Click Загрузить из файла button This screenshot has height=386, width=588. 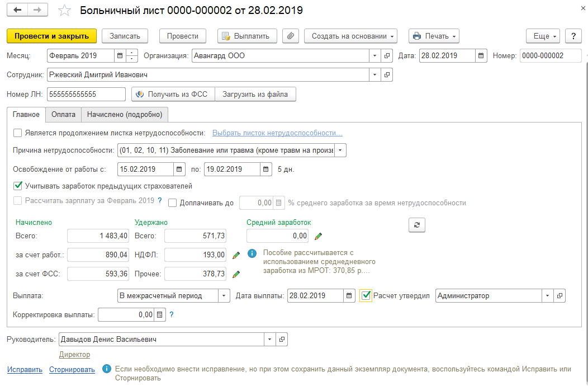(x=255, y=94)
